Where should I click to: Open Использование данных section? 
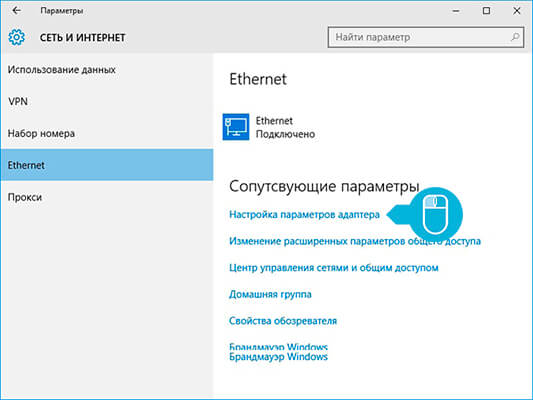[107, 70]
